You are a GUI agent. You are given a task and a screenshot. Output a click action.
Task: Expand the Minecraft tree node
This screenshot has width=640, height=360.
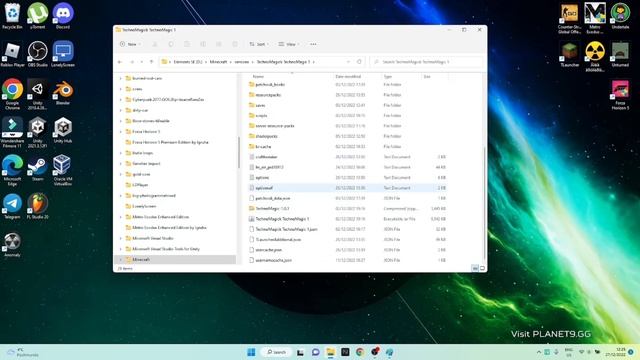point(120,260)
